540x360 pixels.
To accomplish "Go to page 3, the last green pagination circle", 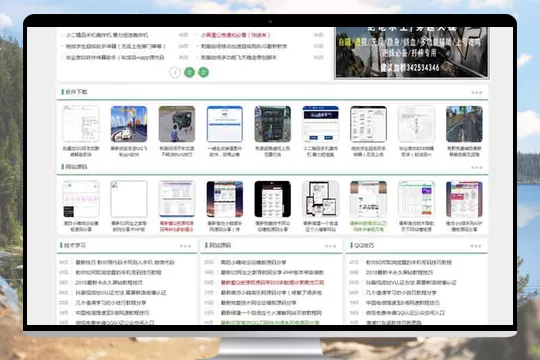I will point(204,72).
